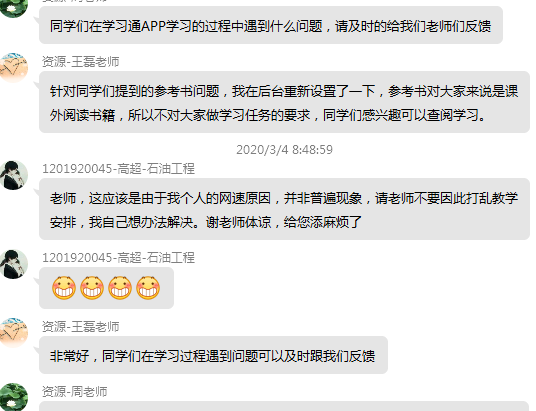This screenshot has width=536, height=411.
Task: Click the message about 网速原因
Action: tap(284, 209)
